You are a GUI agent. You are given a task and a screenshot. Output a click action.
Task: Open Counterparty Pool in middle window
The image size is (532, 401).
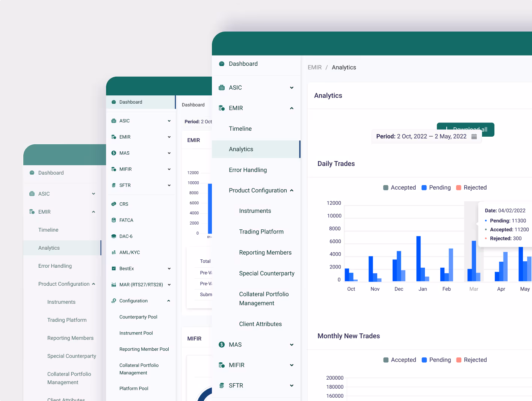[x=138, y=317]
